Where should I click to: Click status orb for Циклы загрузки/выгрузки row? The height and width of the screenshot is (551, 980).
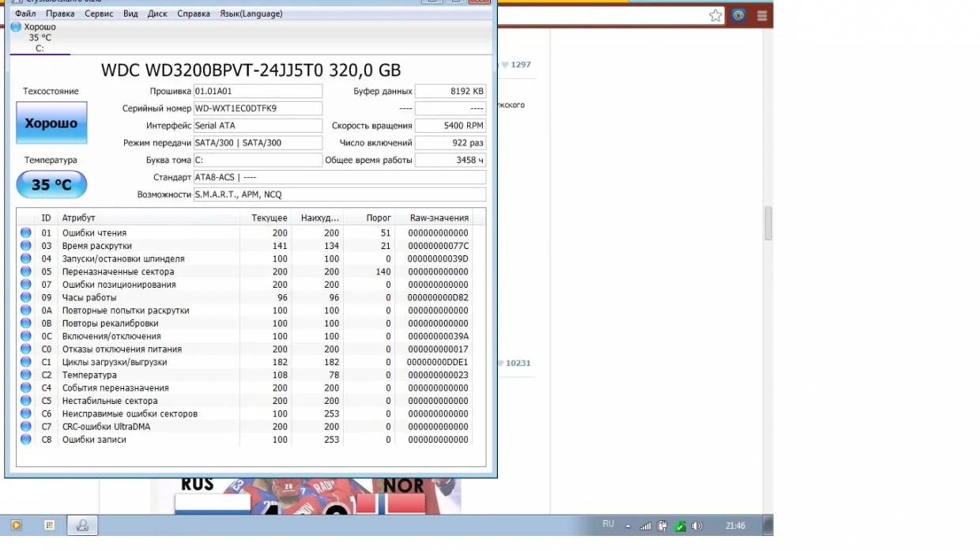(26, 362)
